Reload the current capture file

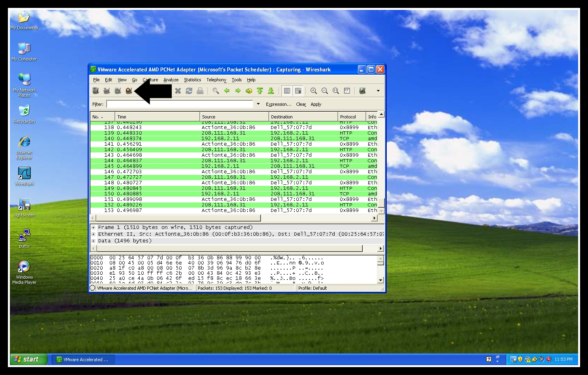point(189,91)
